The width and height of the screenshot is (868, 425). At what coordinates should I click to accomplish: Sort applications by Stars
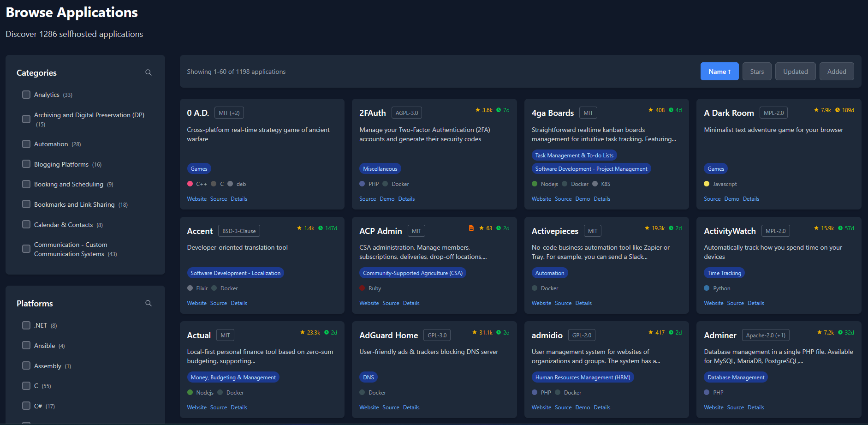point(756,71)
